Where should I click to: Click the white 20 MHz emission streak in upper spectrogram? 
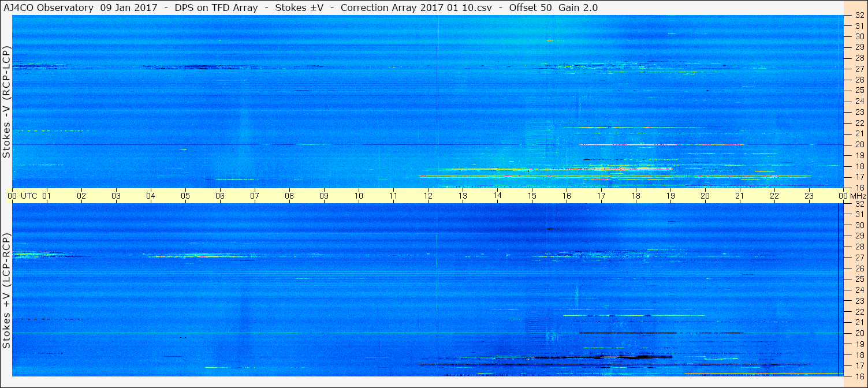click(x=661, y=144)
